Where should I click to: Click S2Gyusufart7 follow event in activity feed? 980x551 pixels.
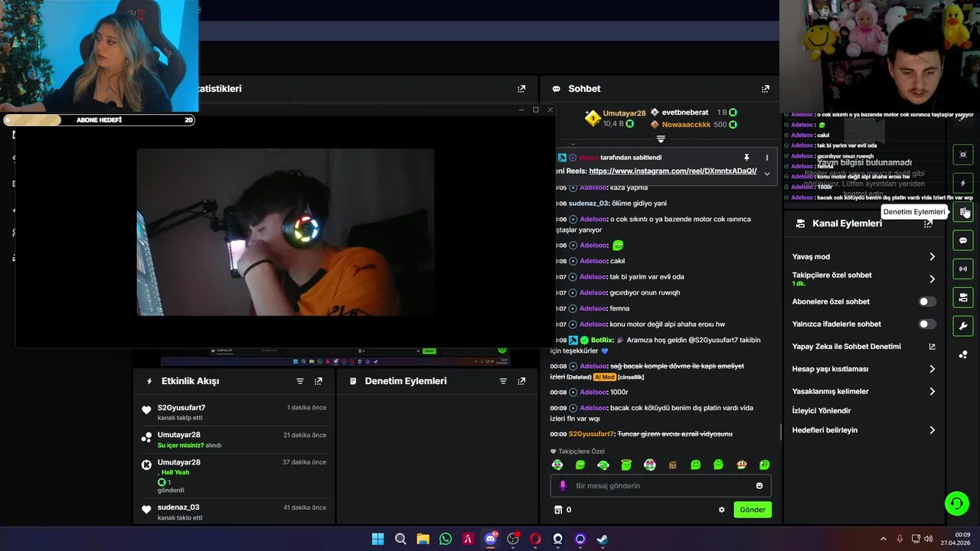click(234, 412)
